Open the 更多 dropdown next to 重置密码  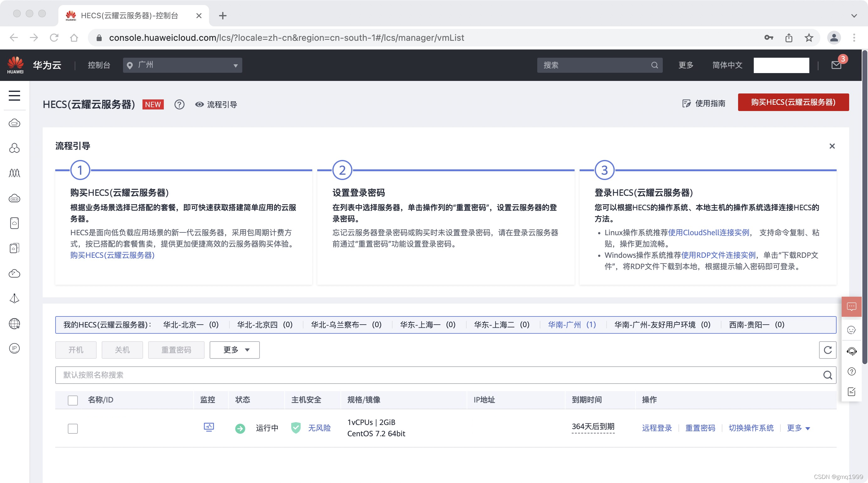point(234,350)
